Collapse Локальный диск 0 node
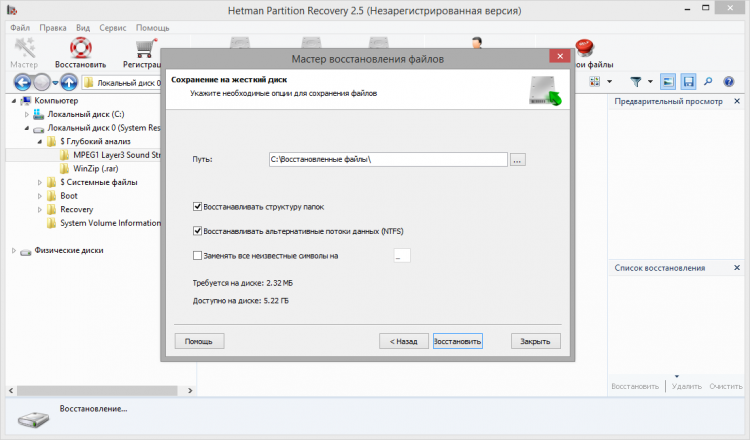750x440 pixels. [x=27, y=128]
